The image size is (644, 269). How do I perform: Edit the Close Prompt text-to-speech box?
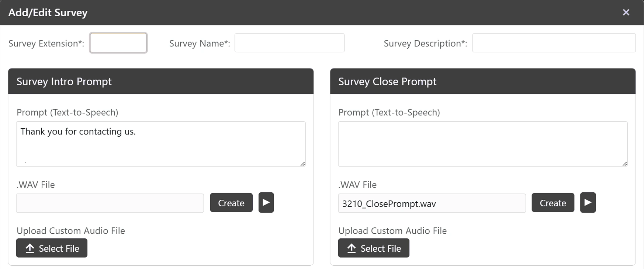click(x=483, y=144)
